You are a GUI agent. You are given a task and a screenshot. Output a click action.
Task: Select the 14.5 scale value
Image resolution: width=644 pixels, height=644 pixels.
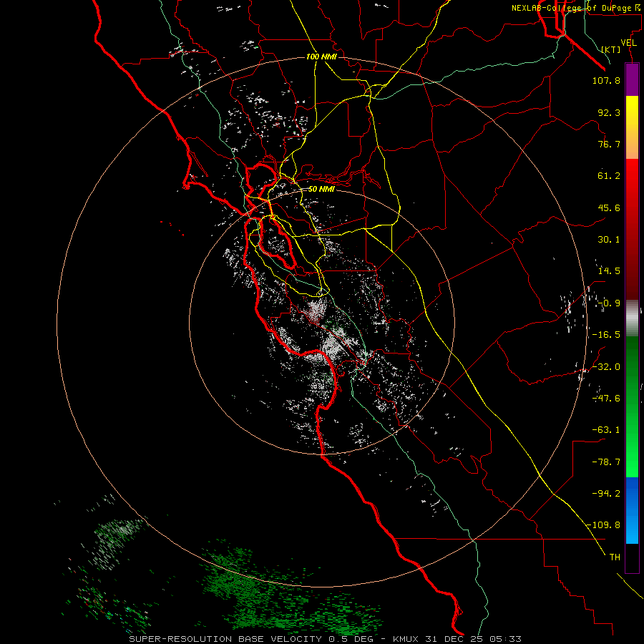(609, 271)
